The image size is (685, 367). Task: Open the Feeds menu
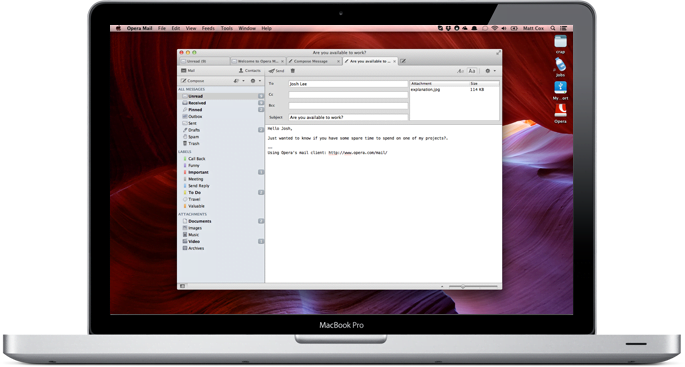pos(208,28)
